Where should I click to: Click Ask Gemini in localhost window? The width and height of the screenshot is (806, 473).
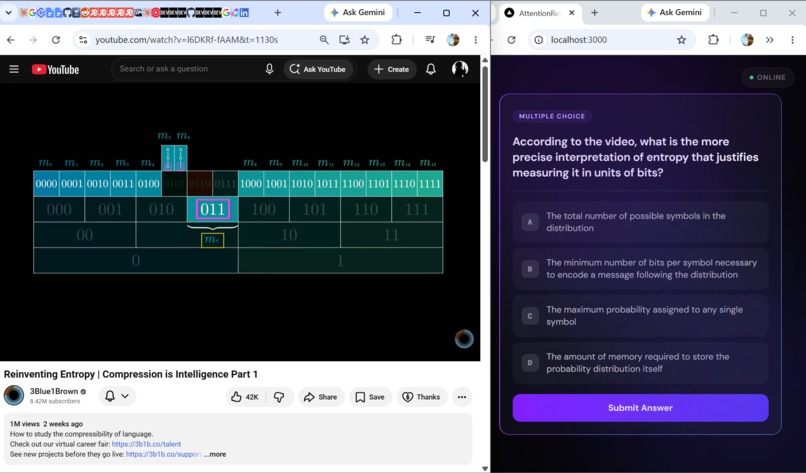click(x=674, y=12)
